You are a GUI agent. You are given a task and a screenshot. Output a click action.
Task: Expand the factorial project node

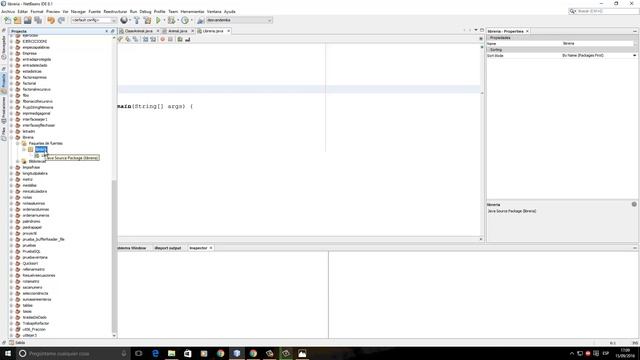11,83
